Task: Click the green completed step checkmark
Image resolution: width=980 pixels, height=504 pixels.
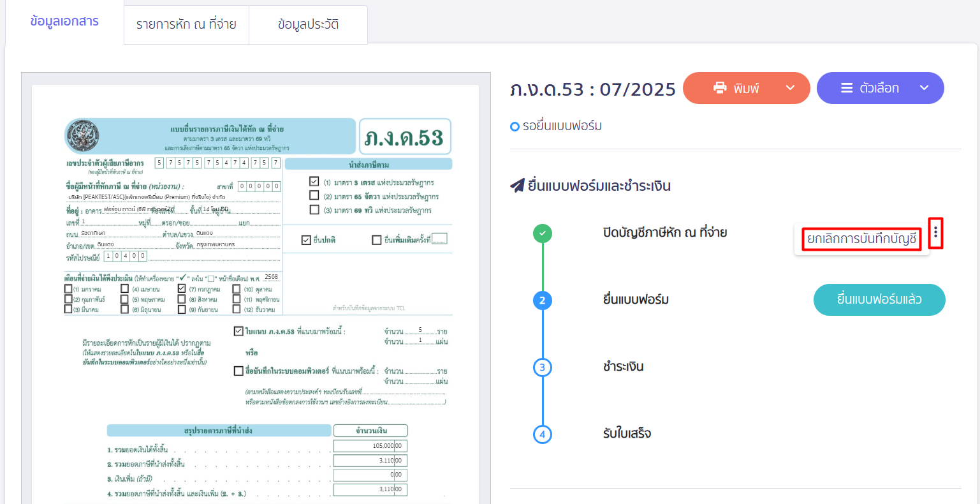Action: click(x=543, y=233)
